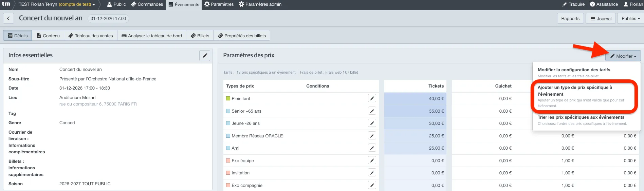This screenshot has width=644, height=191.
Task: Click the tm logo in the top bar
Action: [x=6, y=4]
